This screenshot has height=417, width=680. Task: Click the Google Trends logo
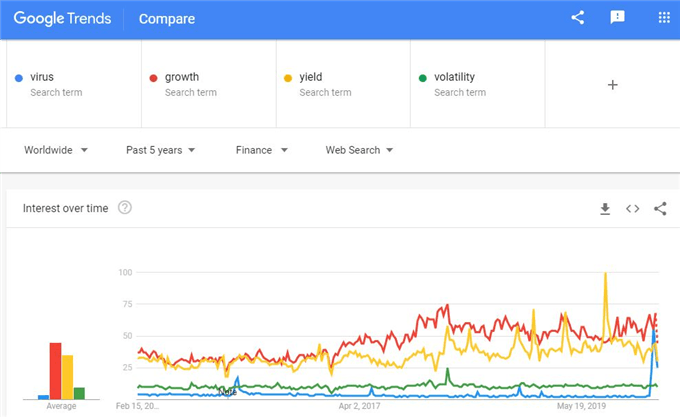pyautogui.click(x=62, y=18)
